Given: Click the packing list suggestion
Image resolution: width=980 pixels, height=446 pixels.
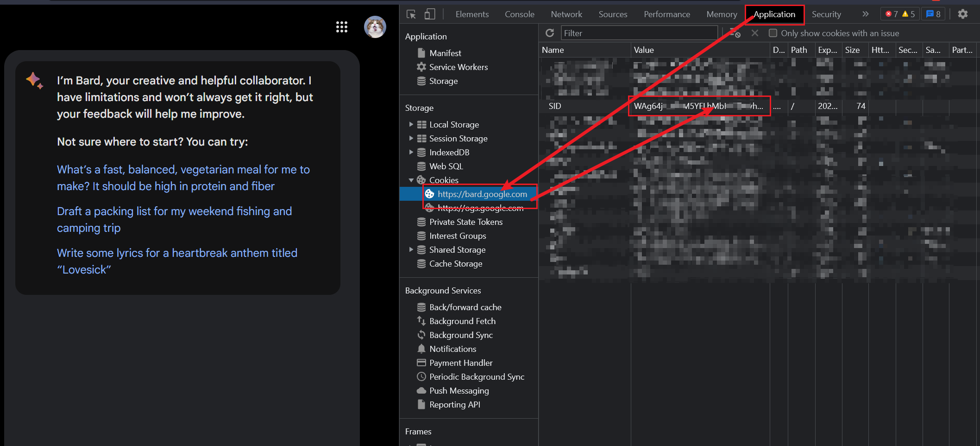Looking at the screenshot, I should click(x=175, y=219).
